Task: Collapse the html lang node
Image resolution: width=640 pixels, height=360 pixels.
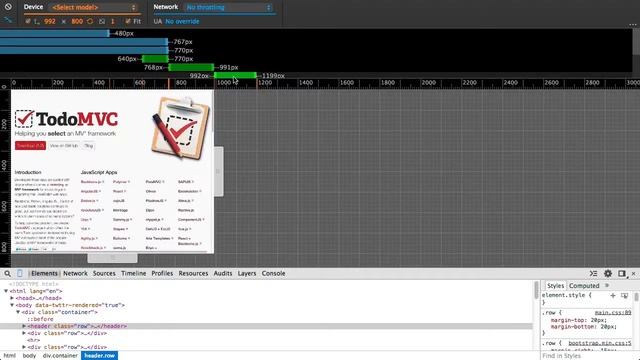Action: [x=6, y=291]
